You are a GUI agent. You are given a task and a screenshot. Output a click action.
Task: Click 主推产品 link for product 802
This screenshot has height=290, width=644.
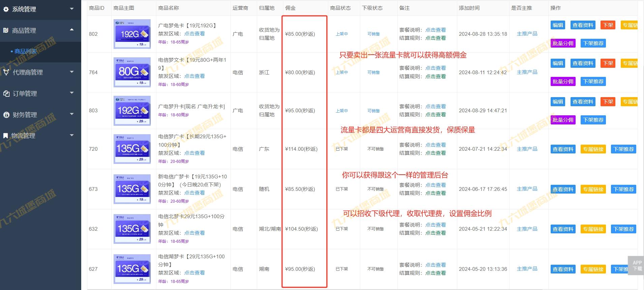pos(527,34)
